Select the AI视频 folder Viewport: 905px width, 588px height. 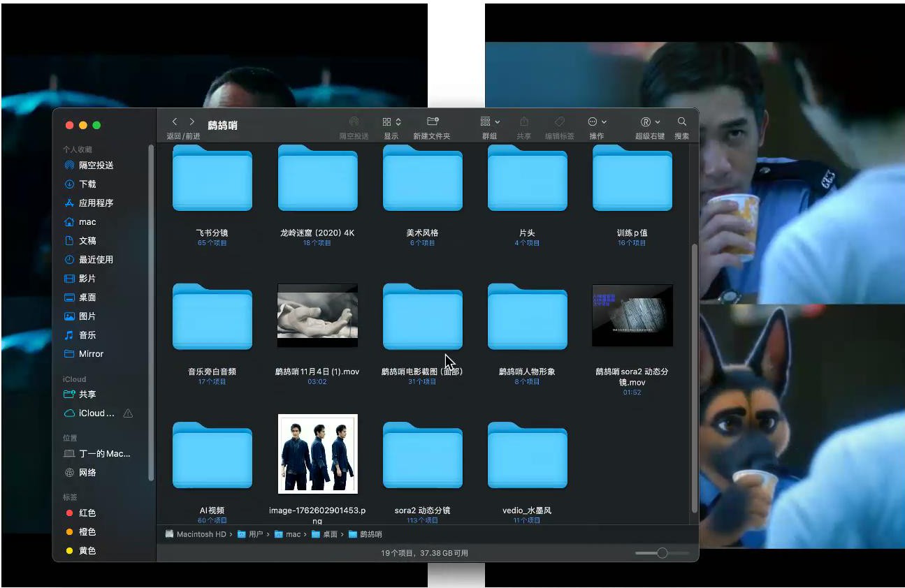212,455
